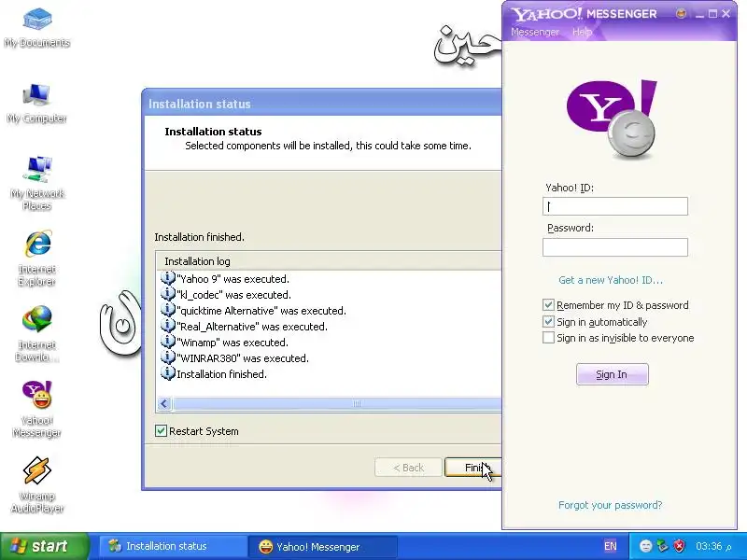The width and height of the screenshot is (747, 560).
Task: Click the Sign In button
Action: (613, 374)
